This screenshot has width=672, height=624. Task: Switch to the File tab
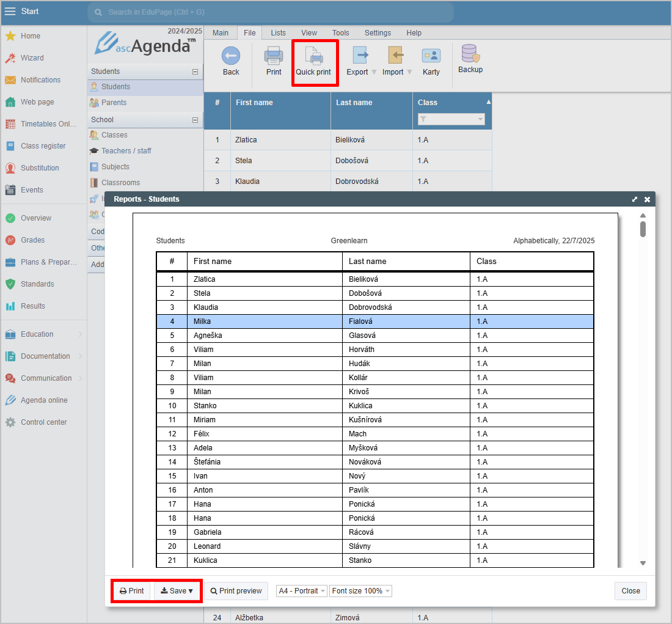tap(249, 33)
